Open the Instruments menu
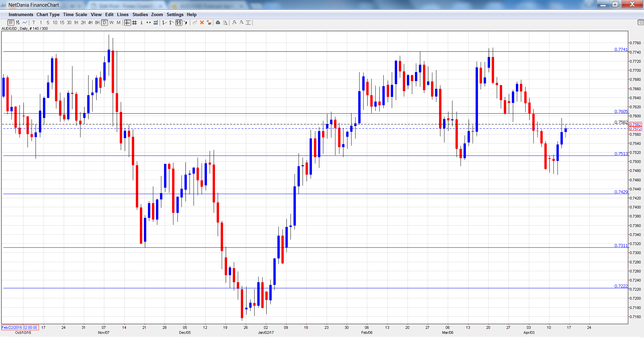The height and width of the screenshot is (362, 644). coord(21,14)
